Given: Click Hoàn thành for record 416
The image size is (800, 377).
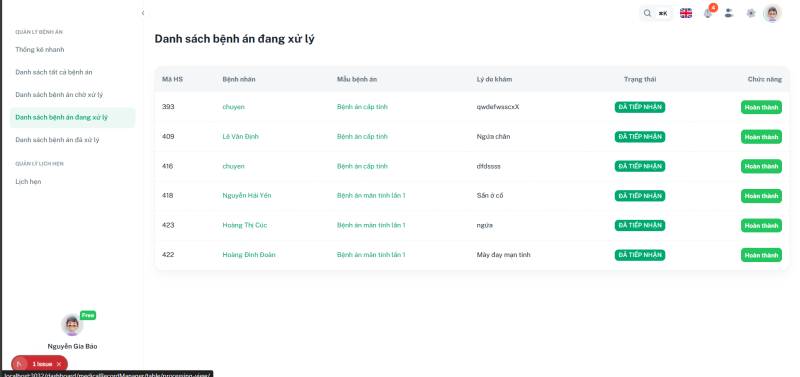Looking at the screenshot, I should (x=761, y=166).
